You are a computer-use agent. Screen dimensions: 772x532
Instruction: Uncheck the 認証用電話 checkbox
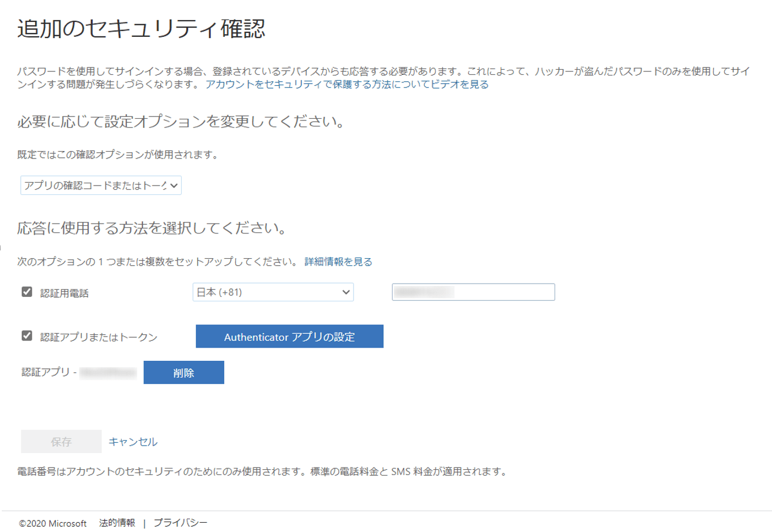27,292
